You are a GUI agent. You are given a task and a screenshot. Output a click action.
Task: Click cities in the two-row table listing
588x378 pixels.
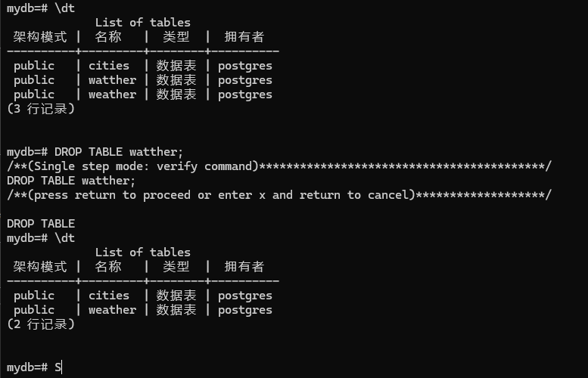tap(108, 296)
